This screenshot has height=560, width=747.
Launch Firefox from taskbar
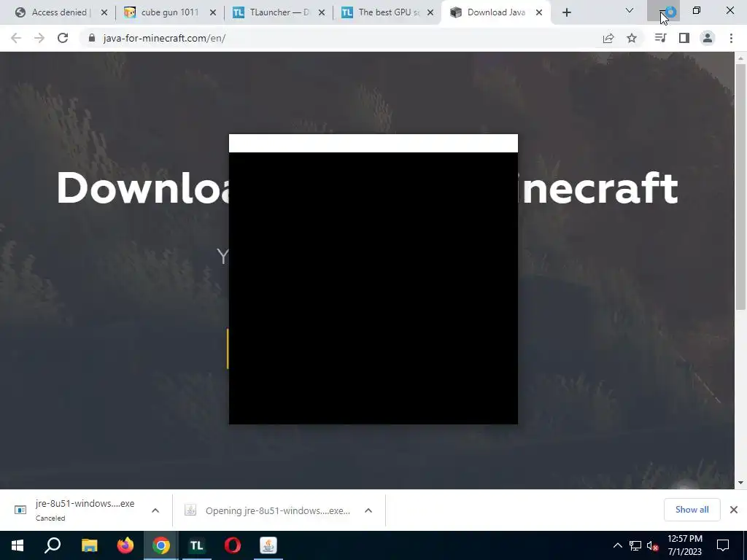coord(125,545)
